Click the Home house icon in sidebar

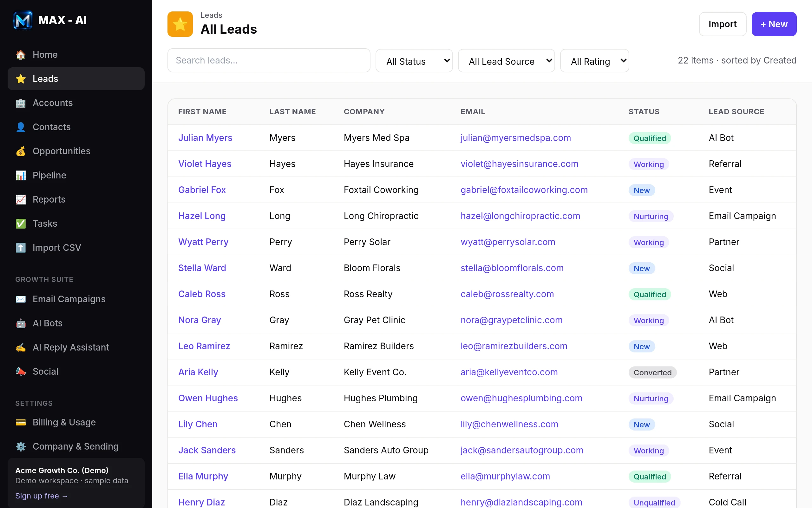coord(21,54)
